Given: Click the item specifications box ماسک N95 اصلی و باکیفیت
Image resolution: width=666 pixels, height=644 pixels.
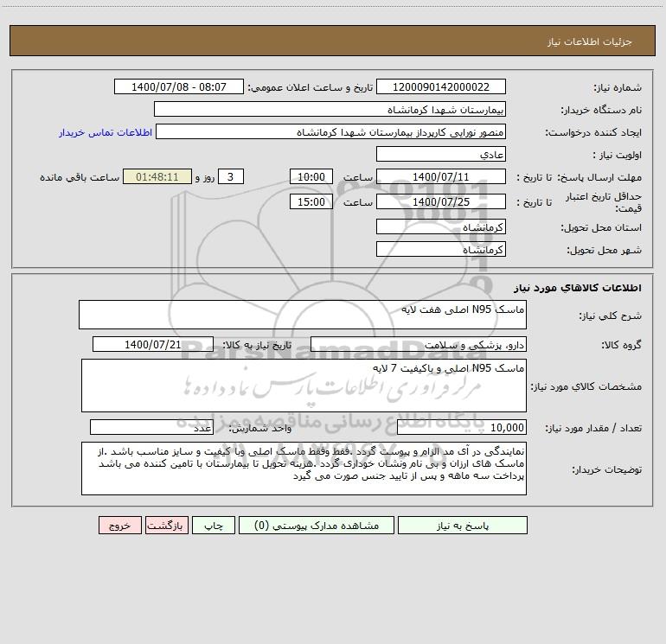Looking at the screenshot, I should click(x=304, y=386).
